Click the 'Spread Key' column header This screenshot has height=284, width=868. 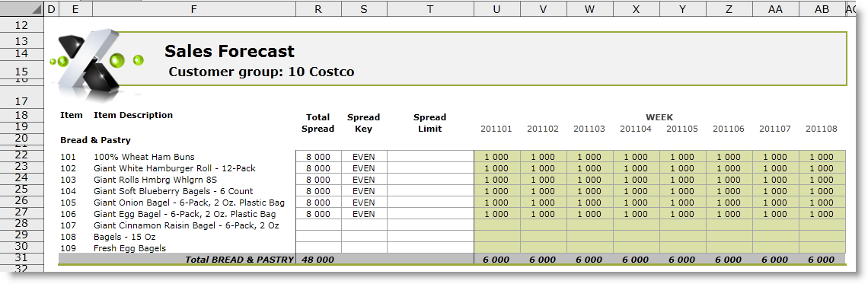pos(364,123)
